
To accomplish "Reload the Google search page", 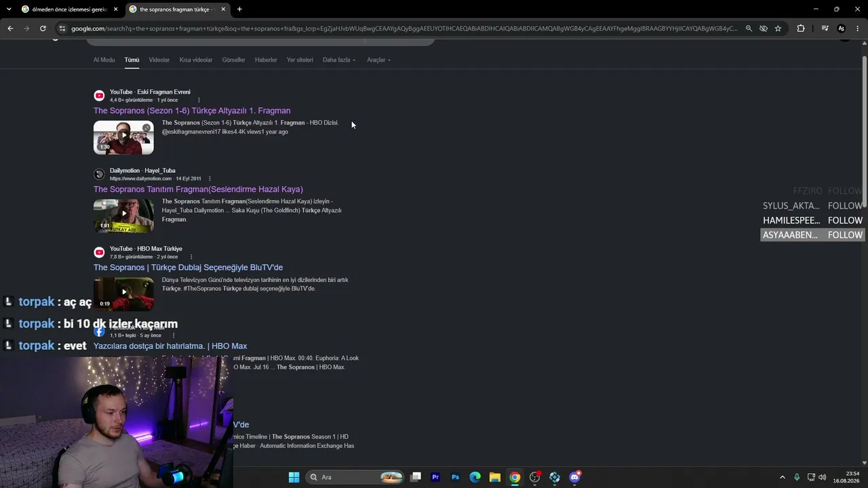I will [43, 28].
